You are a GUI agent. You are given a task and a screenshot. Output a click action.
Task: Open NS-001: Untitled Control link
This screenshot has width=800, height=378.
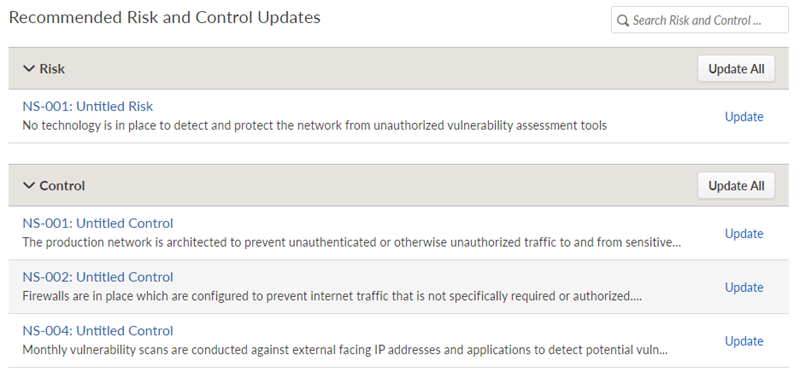tap(98, 223)
